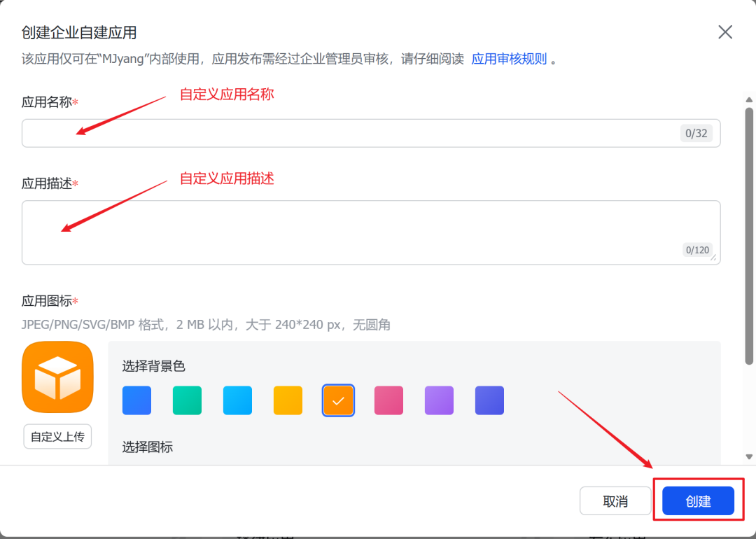
Task: Select the yellow background color swatch
Action: [x=288, y=400]
